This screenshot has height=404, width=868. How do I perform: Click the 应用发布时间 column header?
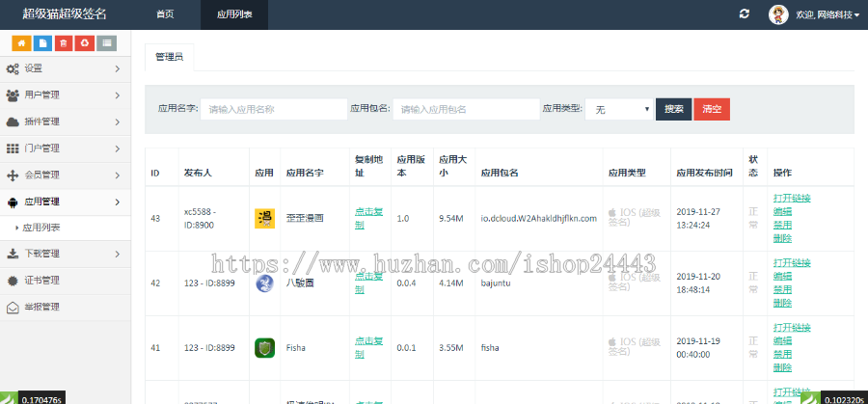707,174
